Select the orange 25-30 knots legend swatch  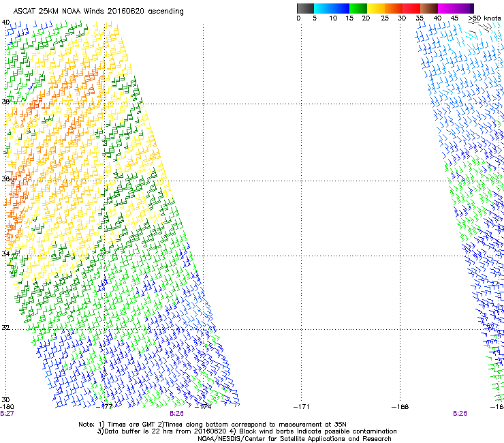pyautogui.click(x=394, y=8)
